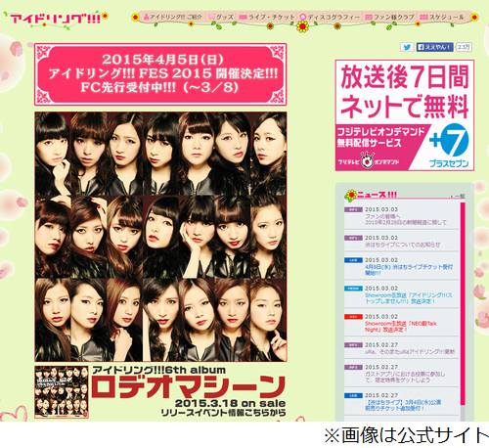The width and height of the screenshot is (489, 448).
Task: Open the FES 2015 開催決定 announcement banner
Action: click(160, 74)
